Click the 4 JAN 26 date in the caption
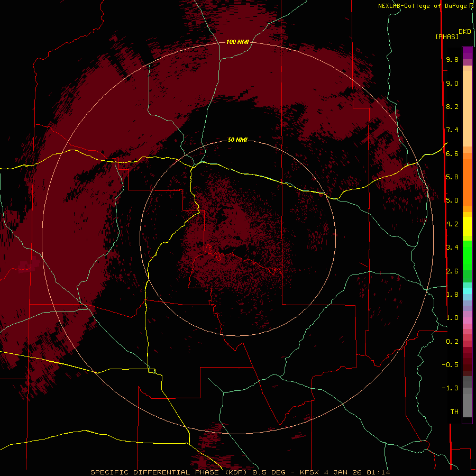This screenshot has width=476, height=476. coord(343,472)
